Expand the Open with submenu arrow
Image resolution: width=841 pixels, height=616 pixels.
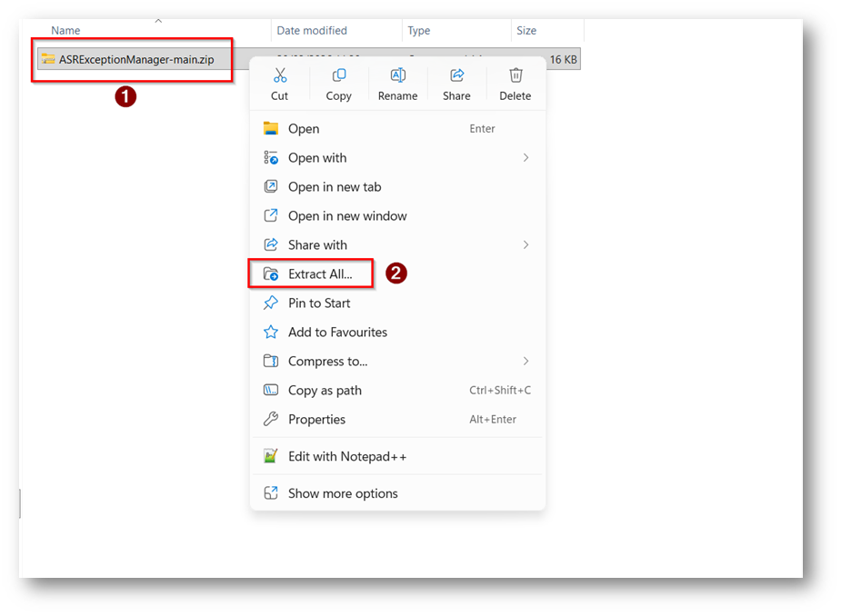[x=526, y=158]
